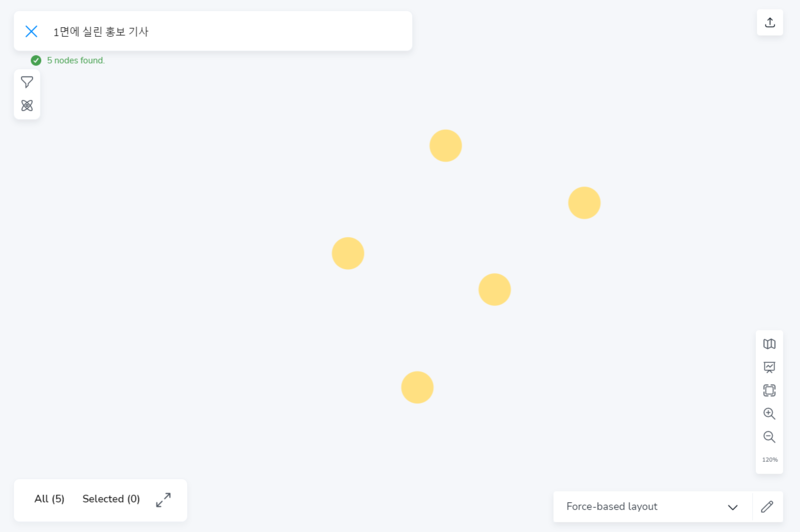Select the leftmost yellow node
Viewport: 800px width, 532px height.
pyautogui.click(x=348, y=253)
